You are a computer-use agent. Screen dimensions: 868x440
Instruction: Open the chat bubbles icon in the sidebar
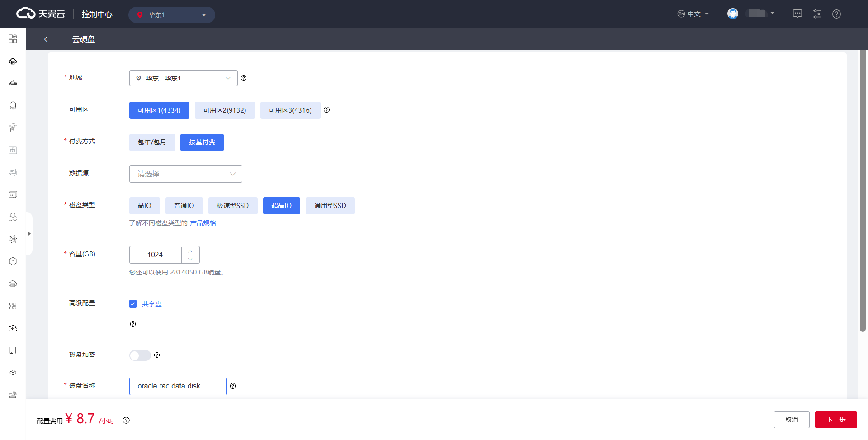click(13, 172)
